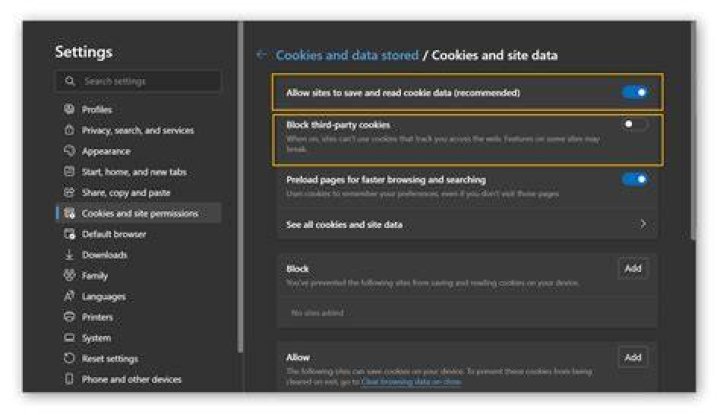Click the Printers icon in sidebar
720x415 pixels.
(x=69, y=317)
